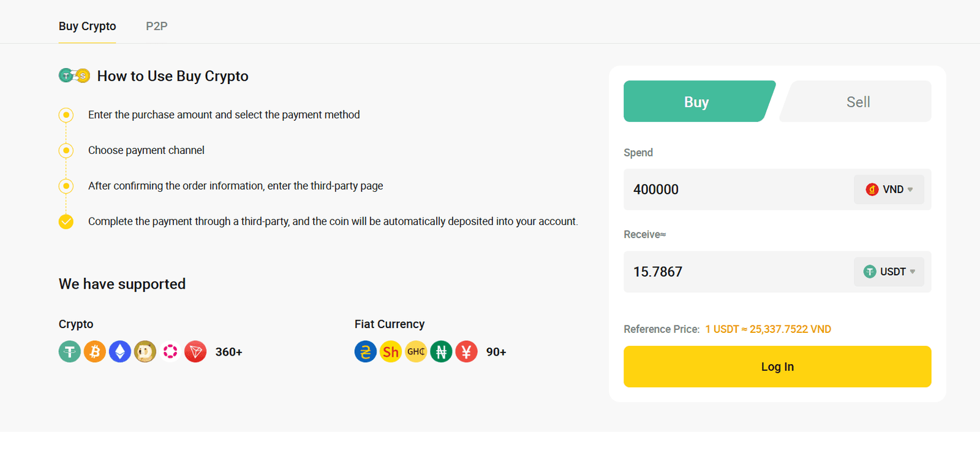Select the Ukrainian hryvnia fiat icon
This screenshot has width=980, height=469.
coord(365,351)
